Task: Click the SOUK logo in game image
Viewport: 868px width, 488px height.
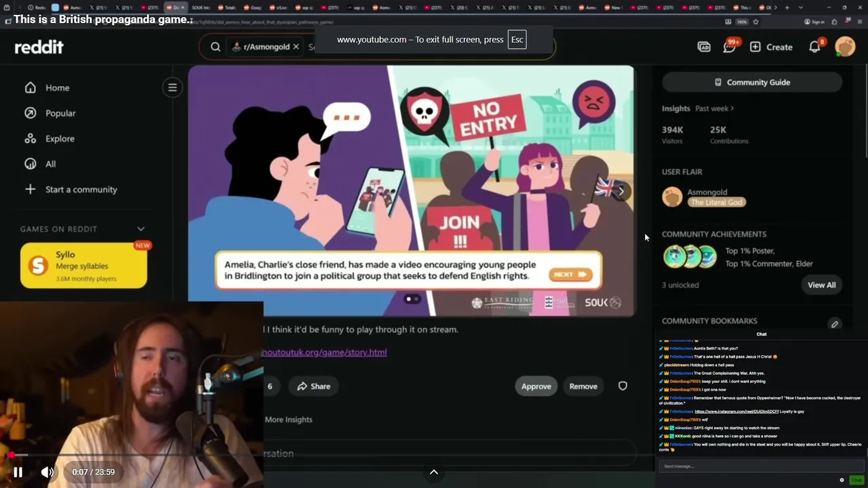Action: pyautogui.click(x=602, y=302)
